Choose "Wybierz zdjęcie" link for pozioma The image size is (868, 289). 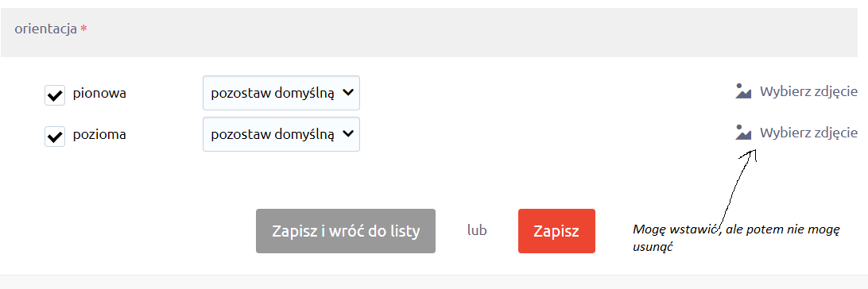coord(808,133)
